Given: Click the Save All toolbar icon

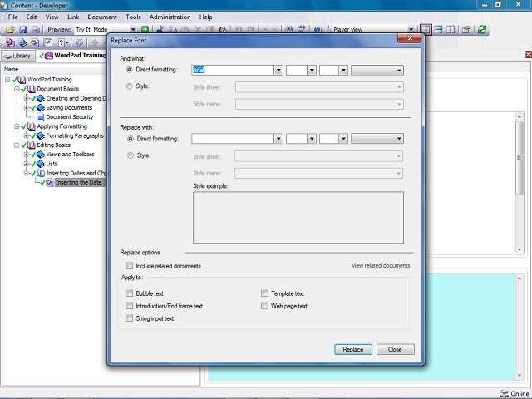Looking at the screenshot, I should (x=35, y=30).
